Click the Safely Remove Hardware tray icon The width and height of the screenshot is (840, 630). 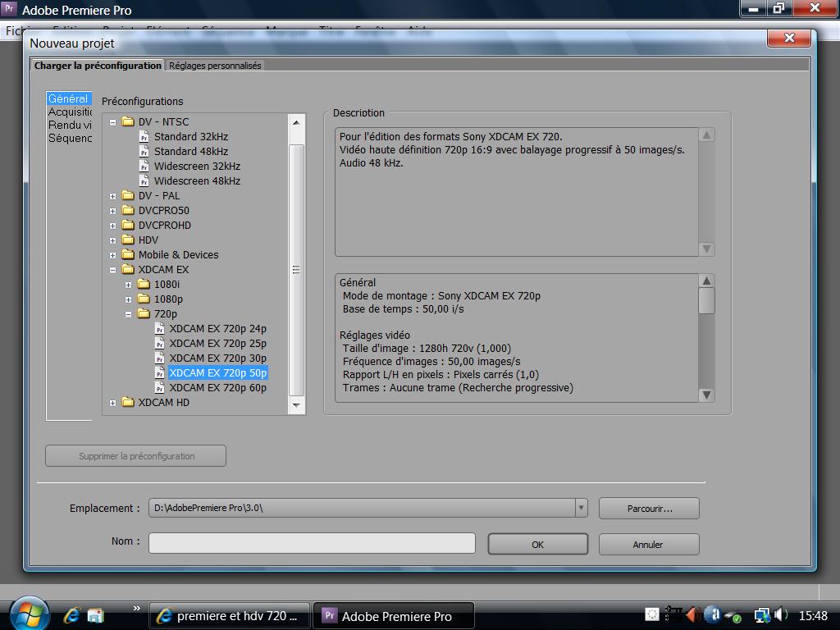[x=733, y=616]
